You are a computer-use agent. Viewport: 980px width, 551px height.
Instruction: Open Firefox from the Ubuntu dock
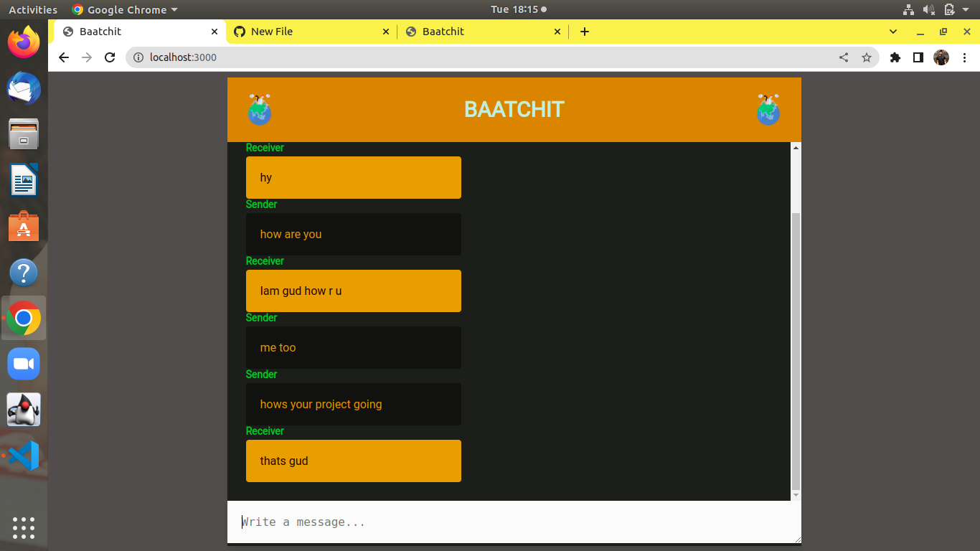24,42
